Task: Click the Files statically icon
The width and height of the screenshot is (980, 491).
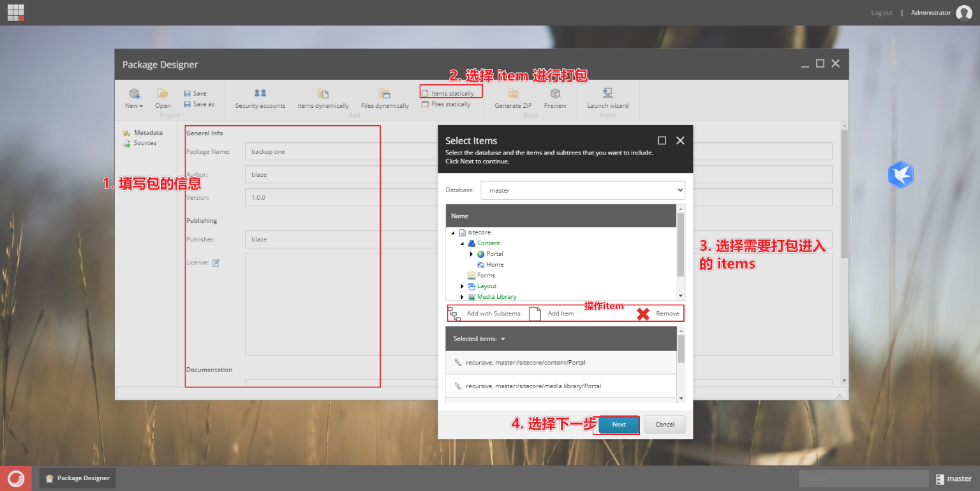Action: point(426,104)
